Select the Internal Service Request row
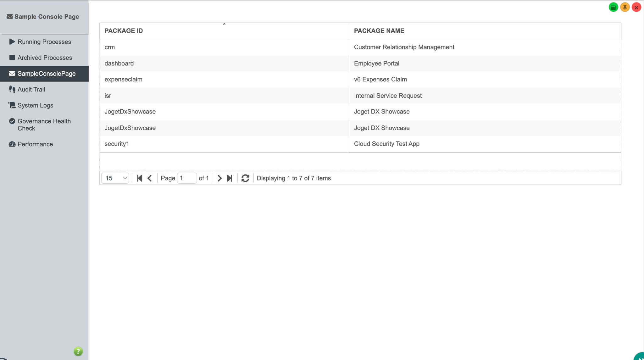 point(388,96)
